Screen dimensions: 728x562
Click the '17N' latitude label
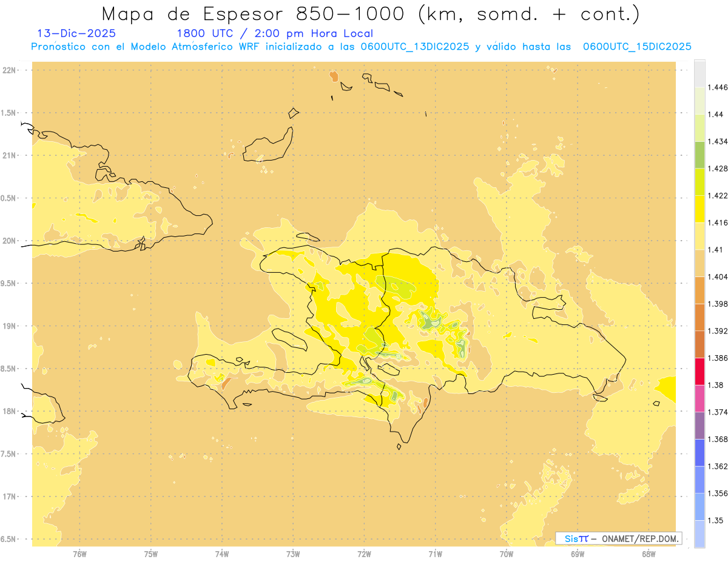click(9, 497)
